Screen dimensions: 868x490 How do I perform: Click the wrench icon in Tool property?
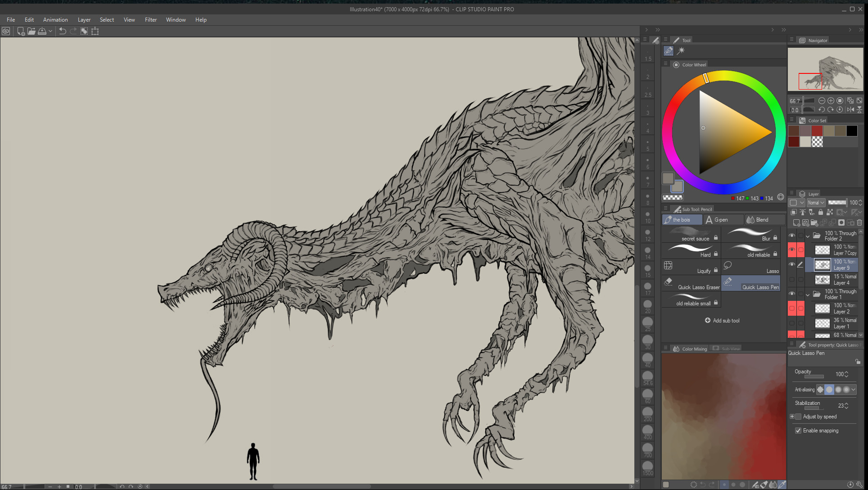(x=859, y=485)
